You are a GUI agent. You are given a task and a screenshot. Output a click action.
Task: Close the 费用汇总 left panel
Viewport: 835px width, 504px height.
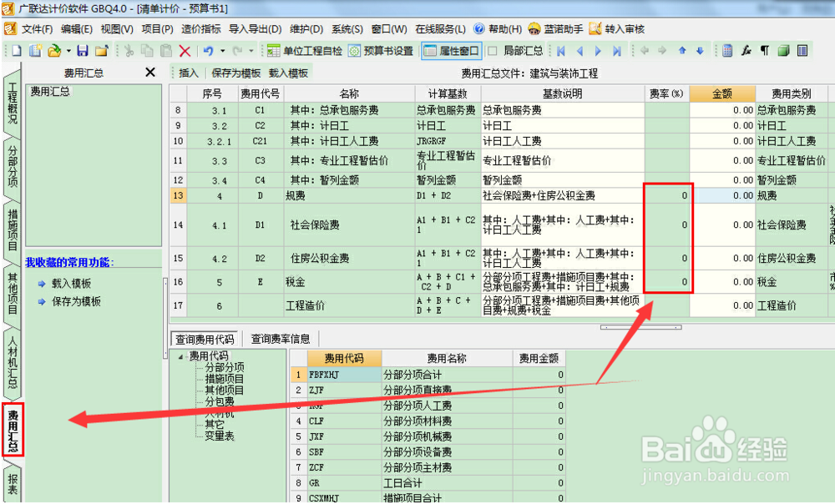[150, 72]
